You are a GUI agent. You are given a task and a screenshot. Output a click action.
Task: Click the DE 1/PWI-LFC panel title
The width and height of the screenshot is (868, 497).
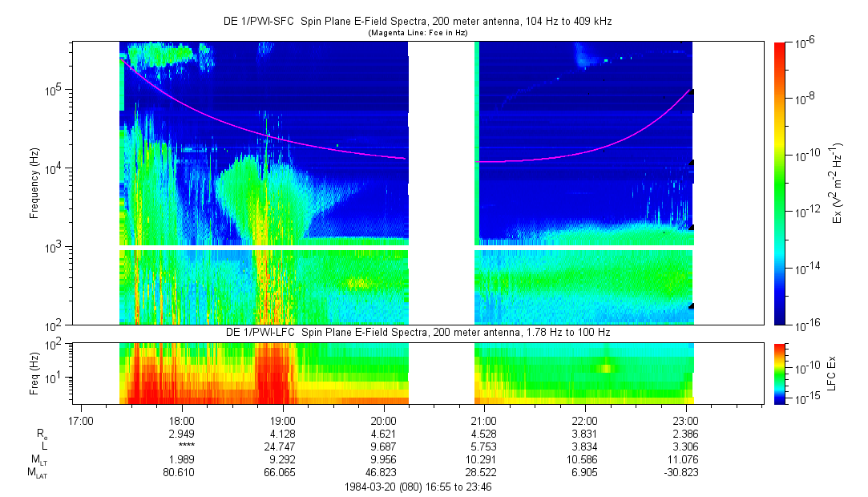tap(417, 332)
